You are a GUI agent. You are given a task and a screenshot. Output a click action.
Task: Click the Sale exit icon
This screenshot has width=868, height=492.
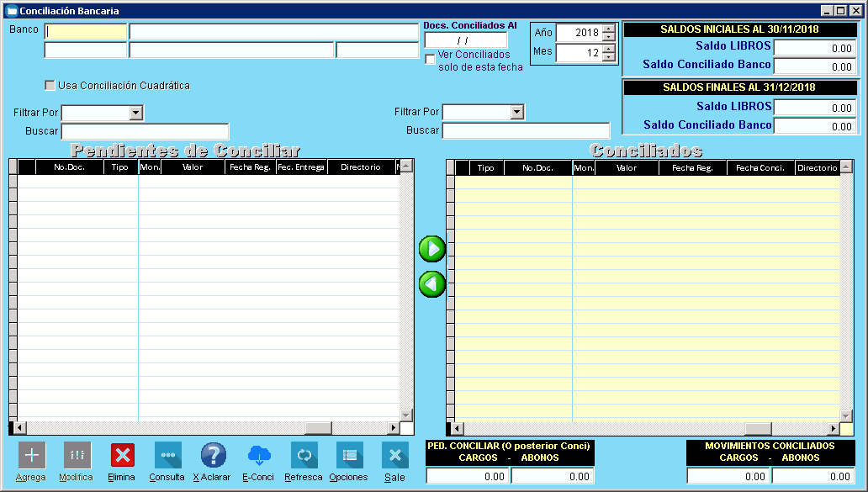click(394, 455)
